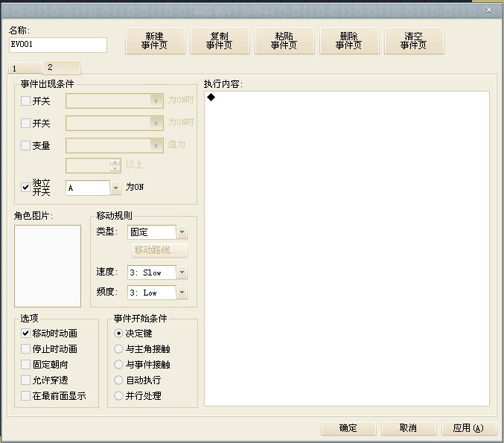
Task: Check the 允许穿透 option
Action: point(25,380)
